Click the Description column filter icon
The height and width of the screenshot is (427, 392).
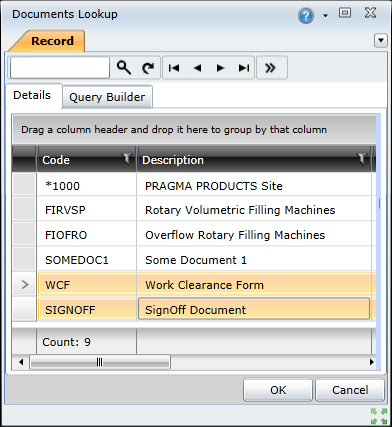tap(362, 159)
